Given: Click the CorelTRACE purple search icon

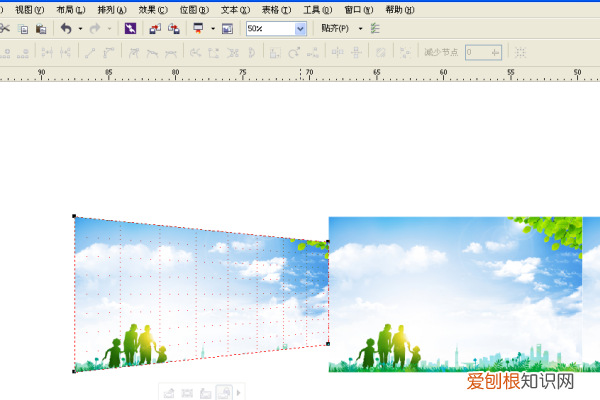Looking at the screenshot, I should 131,29.
